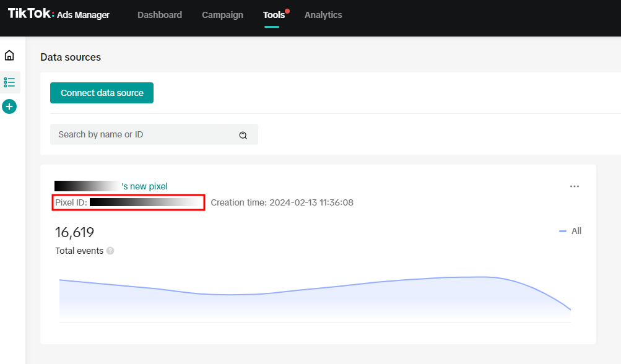Click the help icon beside Total events
The image size is (621, 364).
(x=110, y=251)
